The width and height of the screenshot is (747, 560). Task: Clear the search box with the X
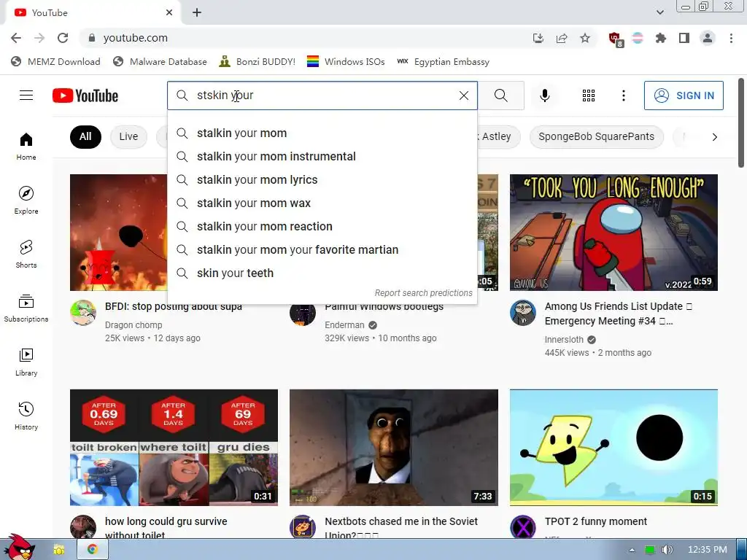[463, 96]
